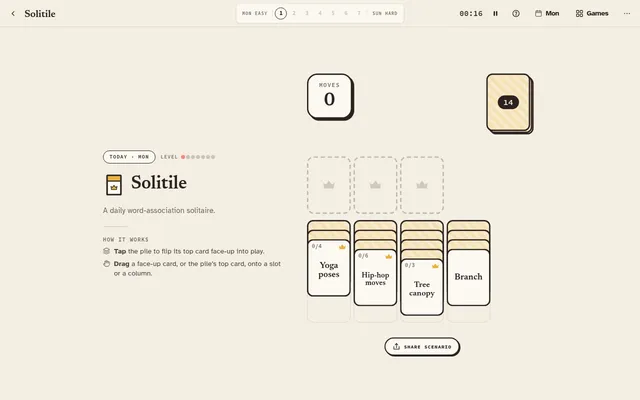Click the 0/4 counter on Yoga poses
640x400 pixels.
317,246
